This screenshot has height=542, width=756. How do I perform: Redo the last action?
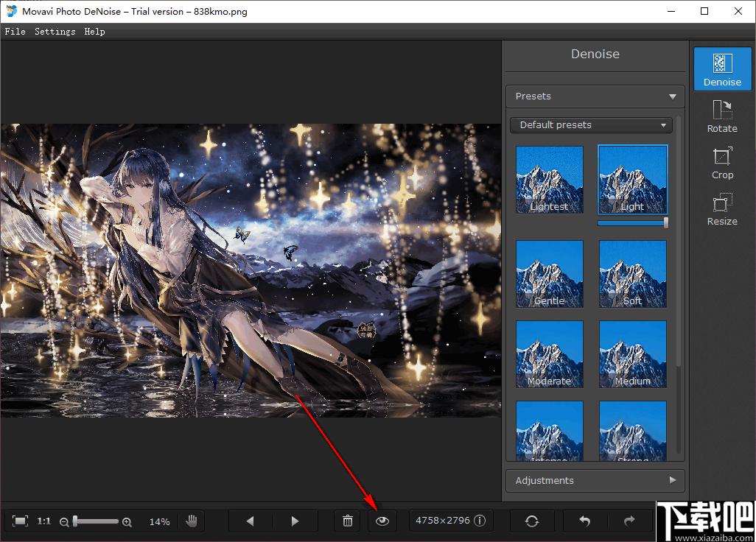(629, 521)
